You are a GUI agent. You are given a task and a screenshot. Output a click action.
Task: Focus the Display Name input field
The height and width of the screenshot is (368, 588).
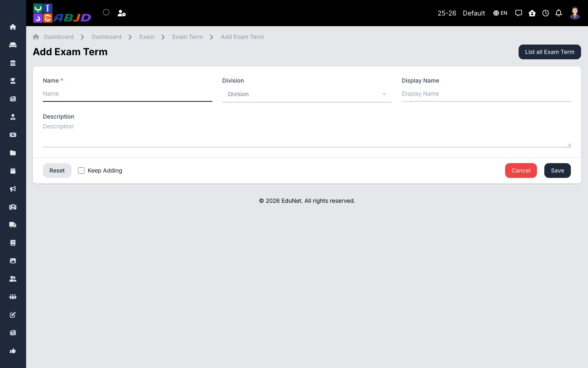point(486,94)
